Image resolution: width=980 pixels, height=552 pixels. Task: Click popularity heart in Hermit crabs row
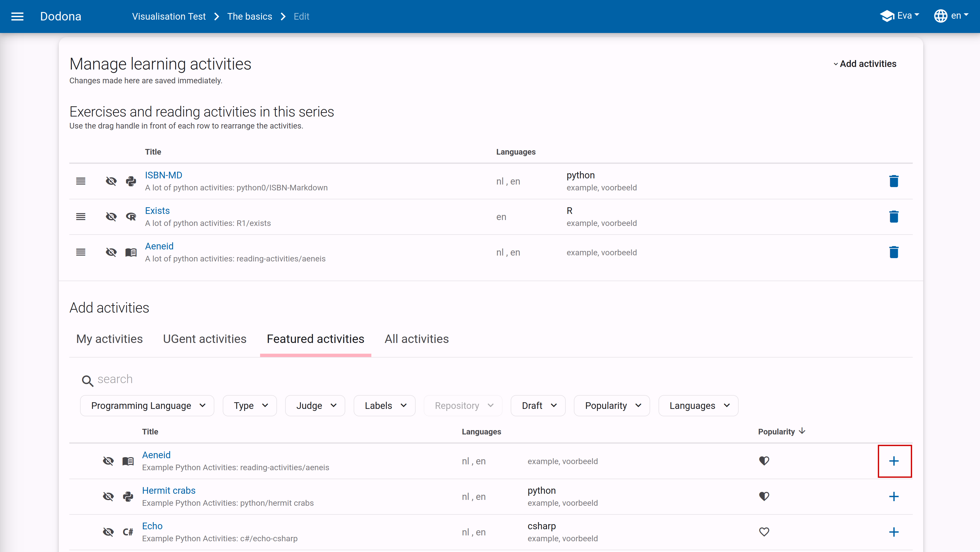[x=764, y=497]
